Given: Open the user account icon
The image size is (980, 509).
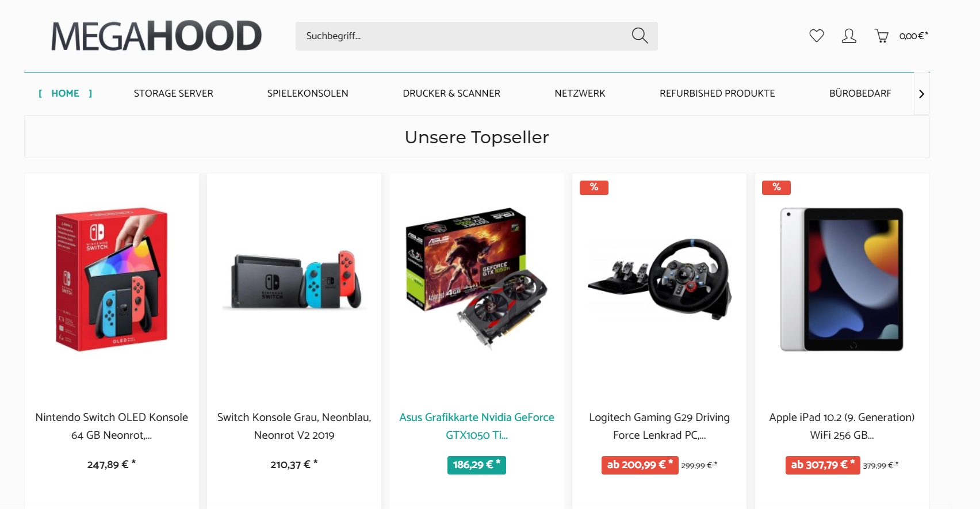Looking at the screenshot, I should 849,36.
